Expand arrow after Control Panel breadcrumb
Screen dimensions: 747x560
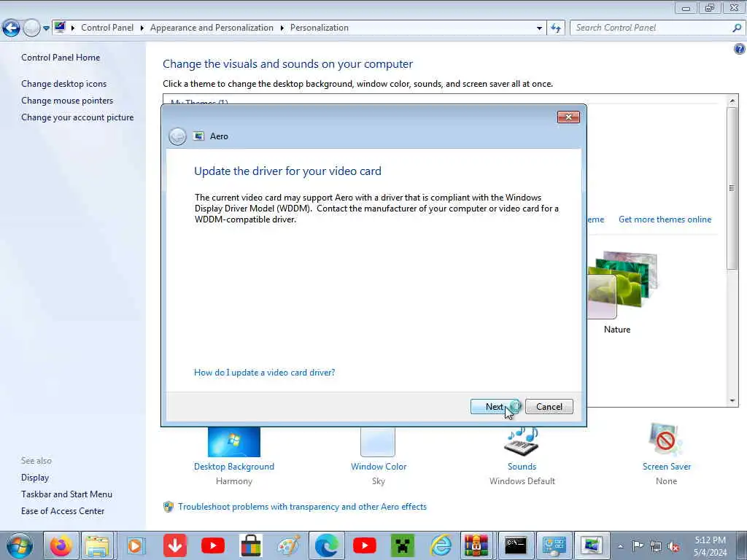point(142,28)
